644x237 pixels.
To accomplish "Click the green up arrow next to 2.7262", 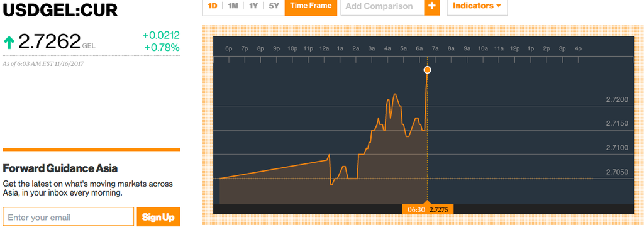I will click(x=9, y=42).
